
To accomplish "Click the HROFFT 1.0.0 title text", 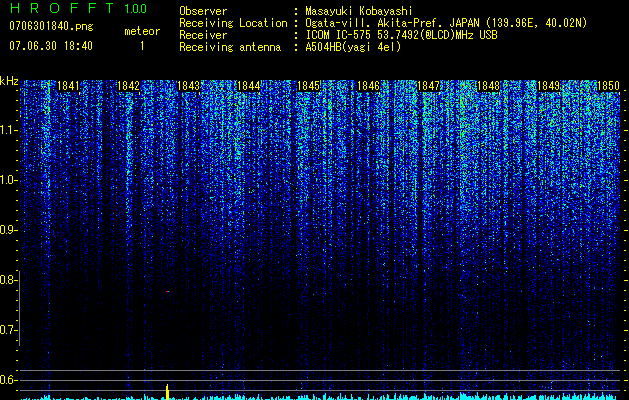I will click(78, 8).
